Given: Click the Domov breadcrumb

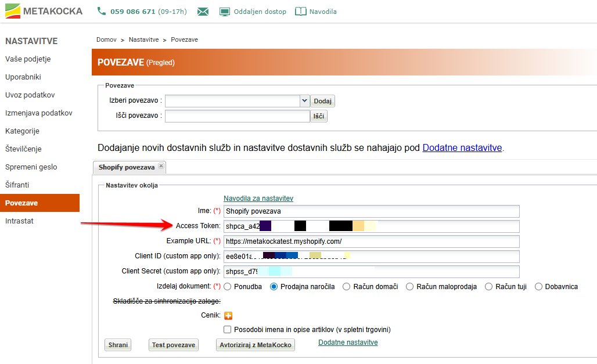Looking at the screenshot, I should click(106, 39).
